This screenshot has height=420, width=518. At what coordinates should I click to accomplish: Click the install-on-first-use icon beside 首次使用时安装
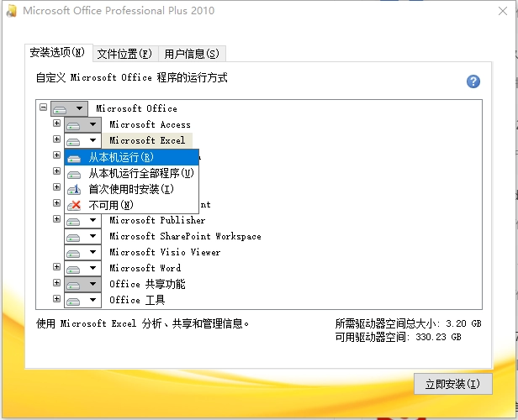pyautogui.click(x=75, y=189)
